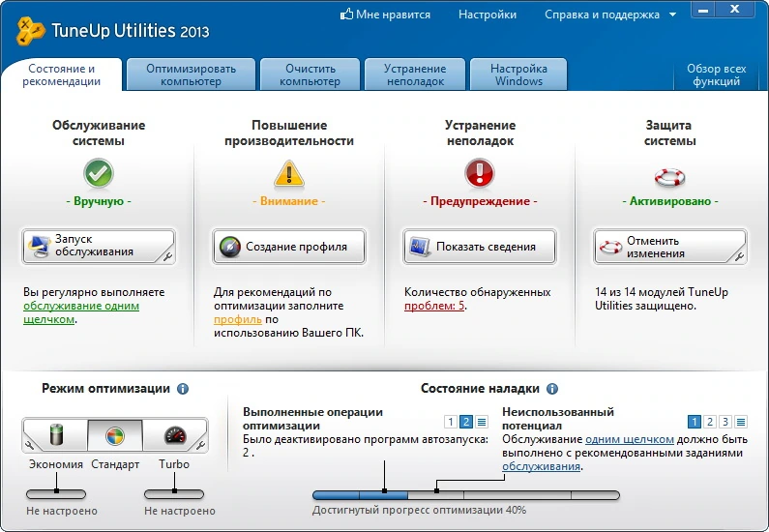Click heading 'Неиспользованный потенциал'

(x=558, y=419)
